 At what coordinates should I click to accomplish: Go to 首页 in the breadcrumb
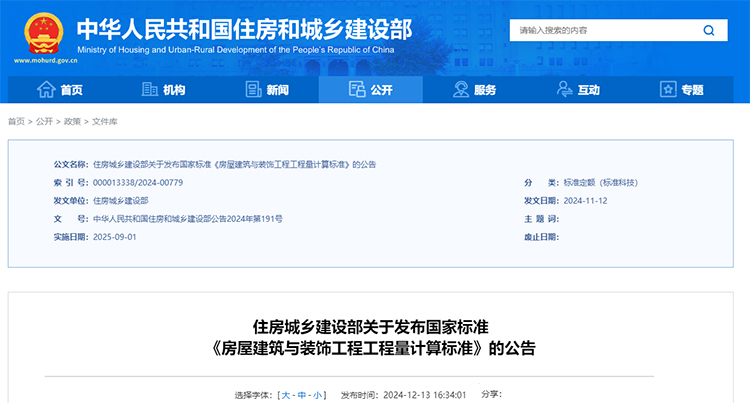click(x=16, y=121)
